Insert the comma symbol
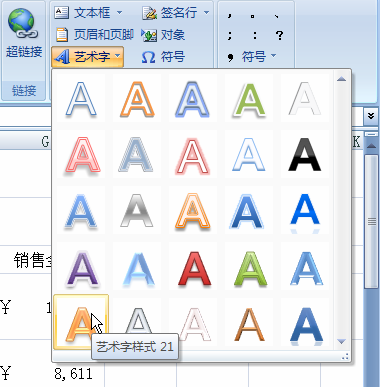380x387 pixels. point(229,16)
